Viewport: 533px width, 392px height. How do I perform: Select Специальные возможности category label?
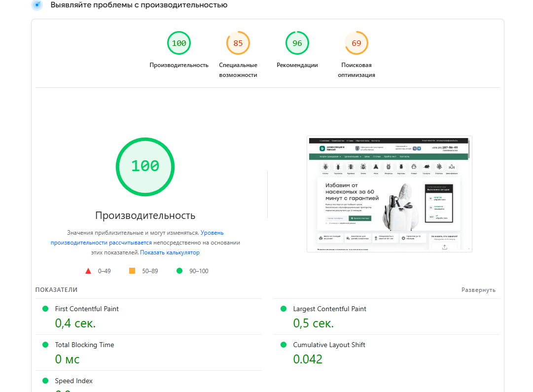(238, 70)
